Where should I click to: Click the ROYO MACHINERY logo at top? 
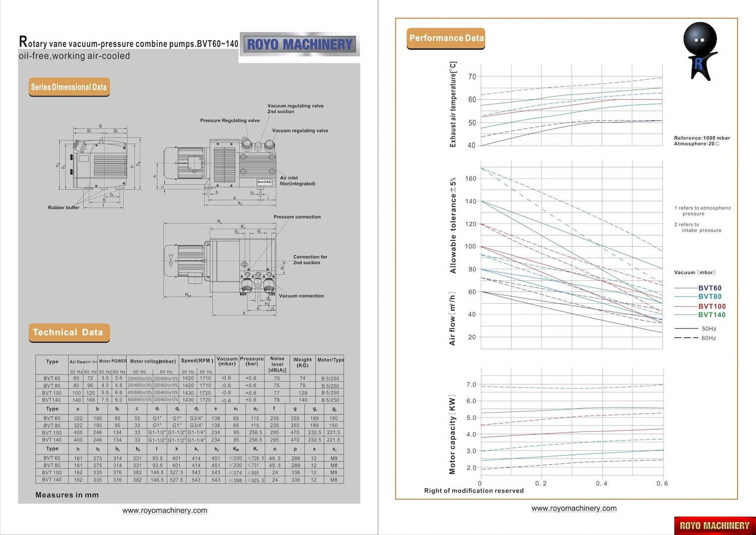[x=300, y=45]
